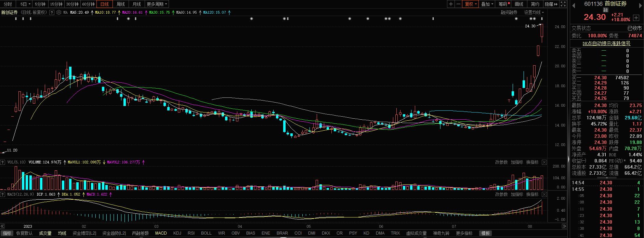Image resolution: width=644 pixels, height=238 pixels.
Task: Open the 设置均线 dropdown
Action: coord(534,12)
